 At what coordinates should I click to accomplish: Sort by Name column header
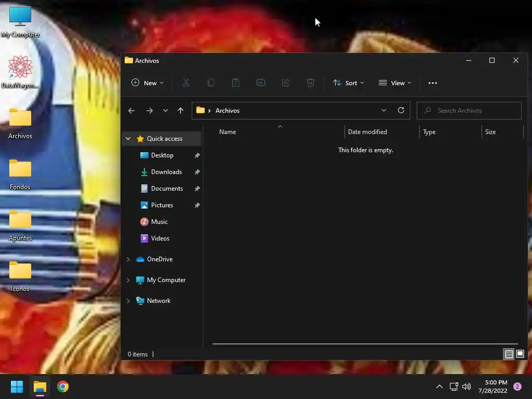click(228, 132)
